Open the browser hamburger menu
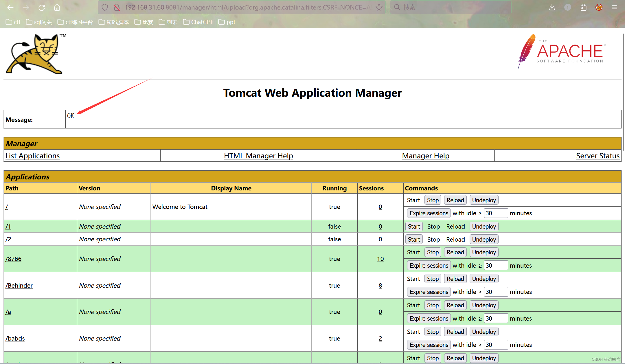The width and height of the screenshot is (625, 364). pos(615,7)
